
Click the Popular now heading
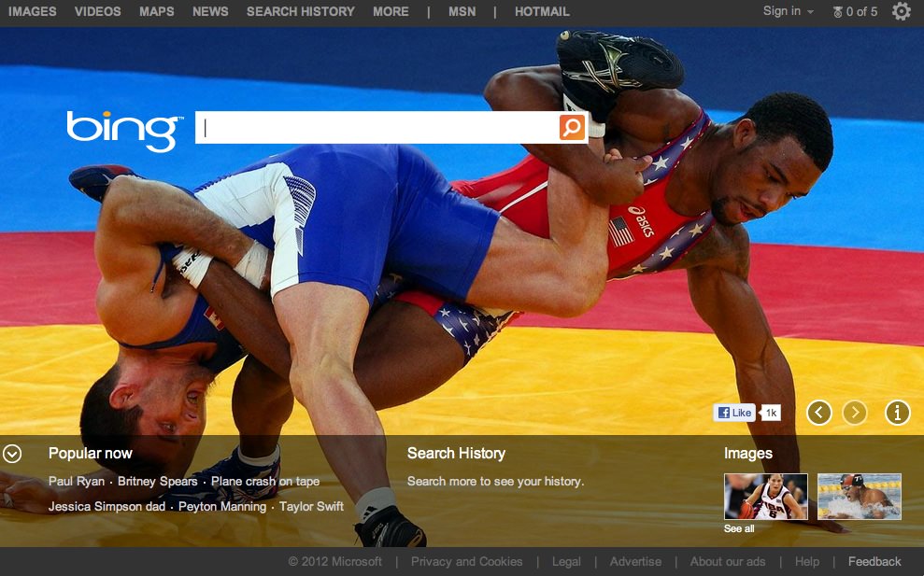[91, 453]
